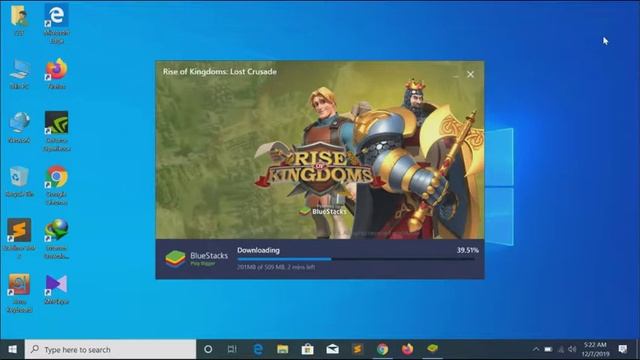
Task: Click the 39.51% progress percentage
Action: pos(468,250)
